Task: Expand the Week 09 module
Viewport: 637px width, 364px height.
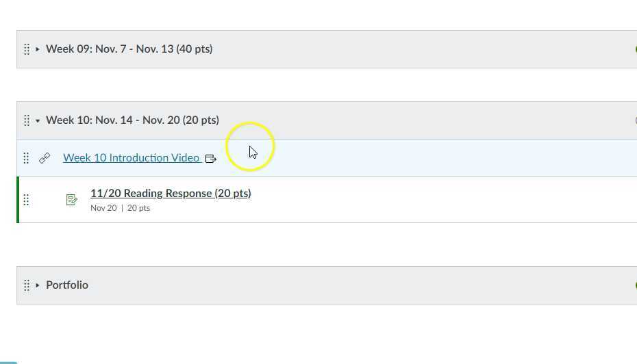Action: [38, 49]
